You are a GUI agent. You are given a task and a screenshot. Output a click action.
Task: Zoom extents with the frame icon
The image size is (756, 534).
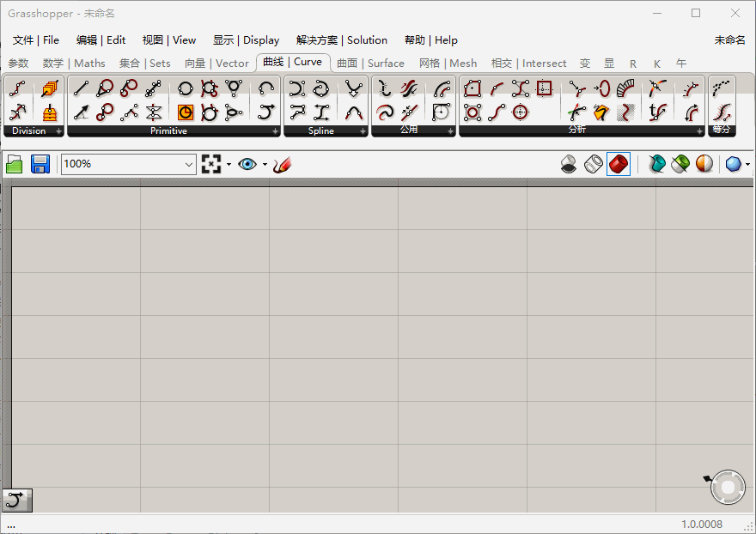click(x=211, y=164)
